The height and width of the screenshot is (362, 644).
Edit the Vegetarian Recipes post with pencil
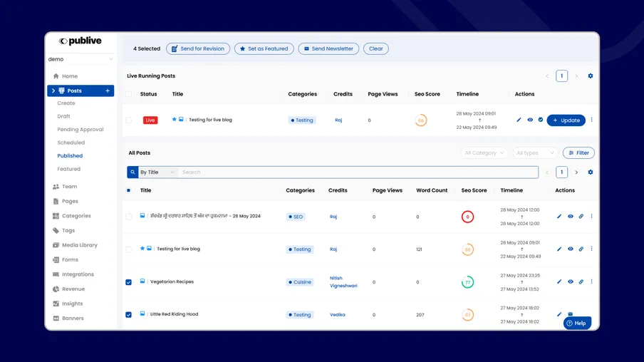point(559,282)
